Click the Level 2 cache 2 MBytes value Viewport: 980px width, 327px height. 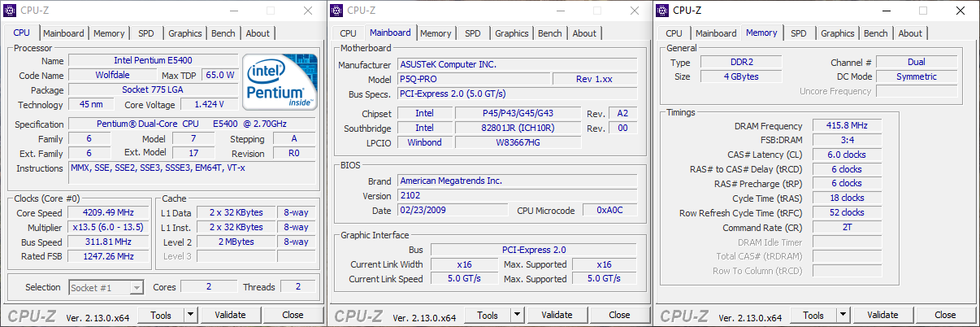236,242
